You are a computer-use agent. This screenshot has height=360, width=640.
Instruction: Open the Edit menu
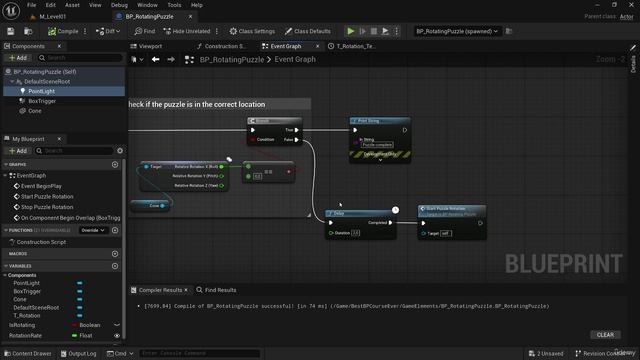(x=51, y=5)
